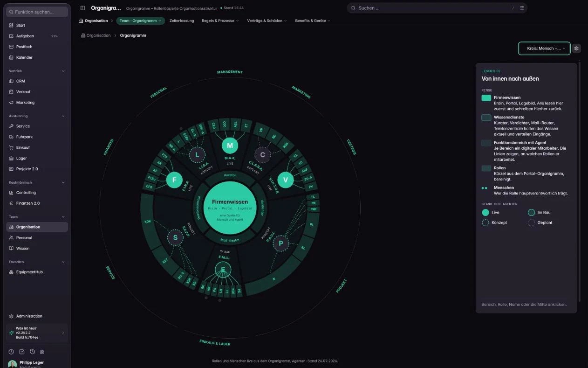Select the E.M.I.L. agent circle
Viewport: 588px width, 368px height.
click(223, 270)
